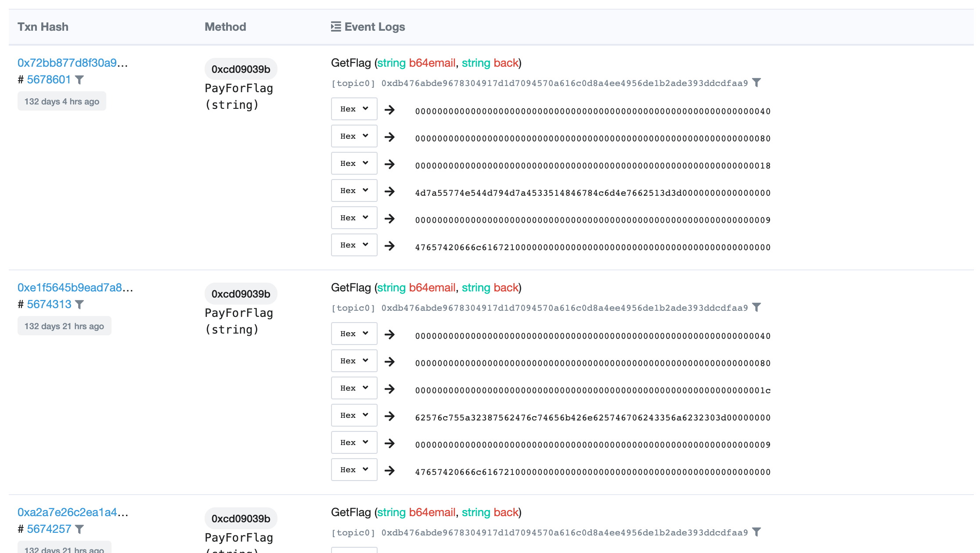This screenshot has height=553, width=980.
Task: Click topic0 filter icon in second transaction
Action: click(x=757, y=308)
